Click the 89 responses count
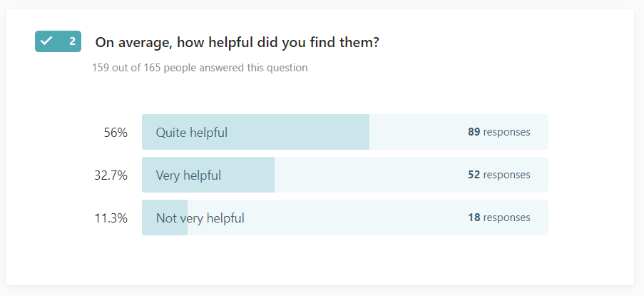This screenshot has width=644, height=296. point(499,132)
